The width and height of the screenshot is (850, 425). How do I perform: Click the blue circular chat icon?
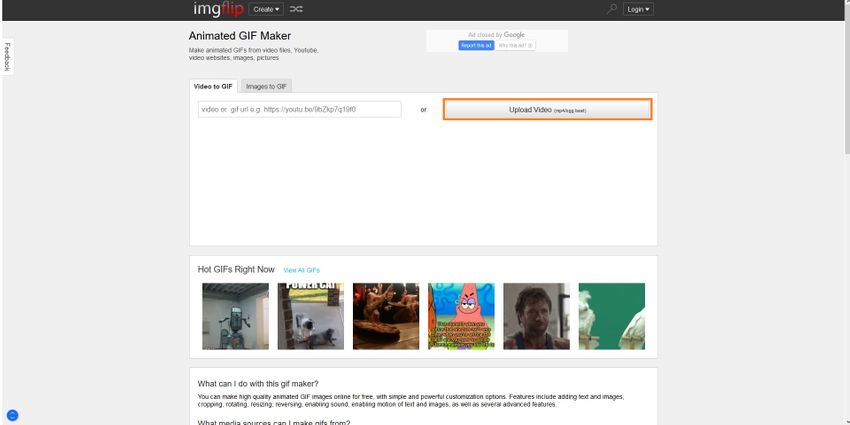tap(12, 416)
